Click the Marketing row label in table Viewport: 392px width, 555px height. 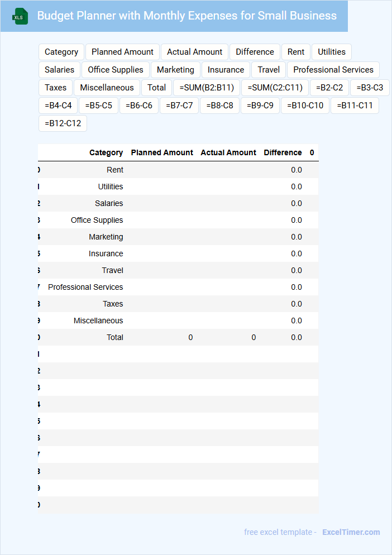tap(106, 237)
